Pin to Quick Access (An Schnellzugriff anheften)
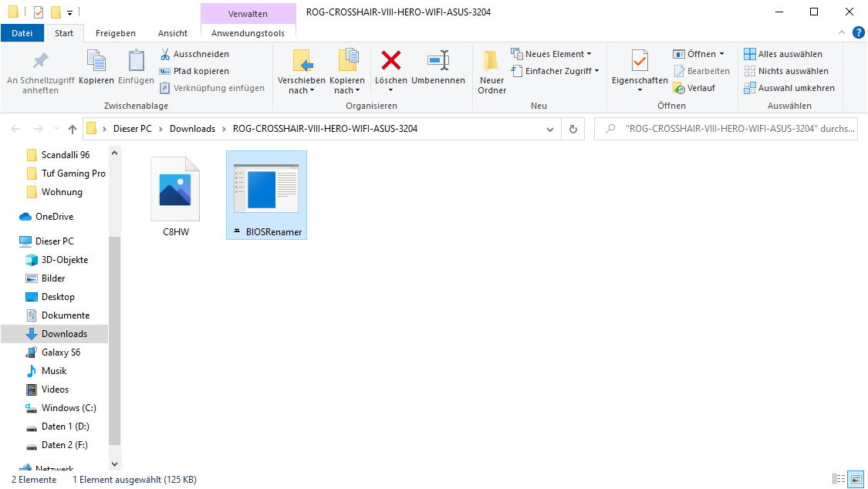The height and width of the screenshot is (489, 868). pyautogui.click(x=40, y=73)
